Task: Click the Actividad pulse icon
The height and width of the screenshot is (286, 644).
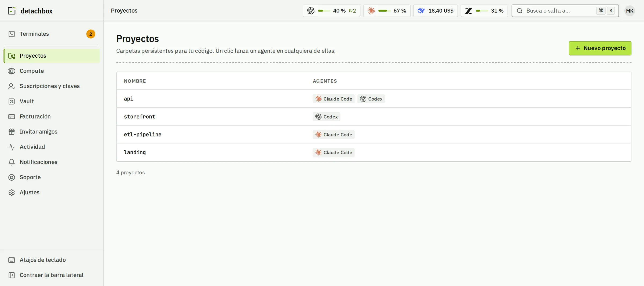Action: (x=12, y=147)
